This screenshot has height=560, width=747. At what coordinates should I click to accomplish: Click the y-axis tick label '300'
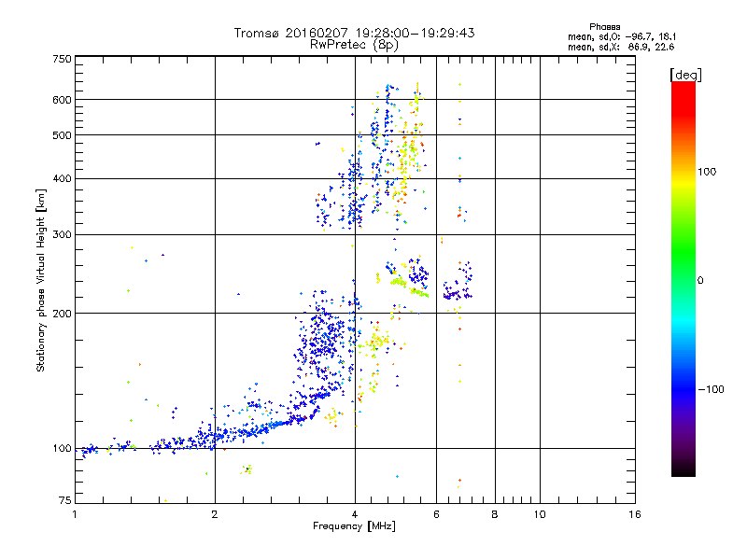point(62,235)
